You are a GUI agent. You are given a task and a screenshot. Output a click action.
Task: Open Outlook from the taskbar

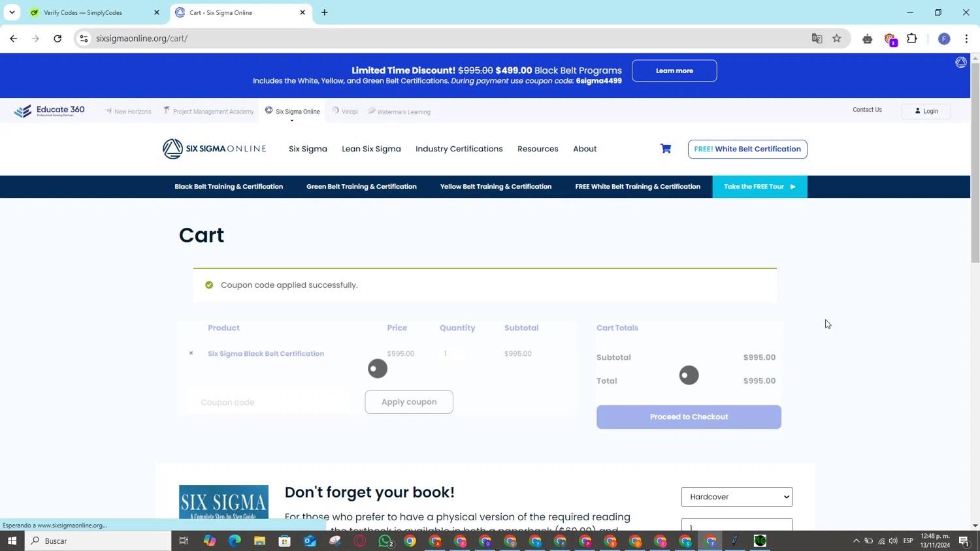[310, 541]
